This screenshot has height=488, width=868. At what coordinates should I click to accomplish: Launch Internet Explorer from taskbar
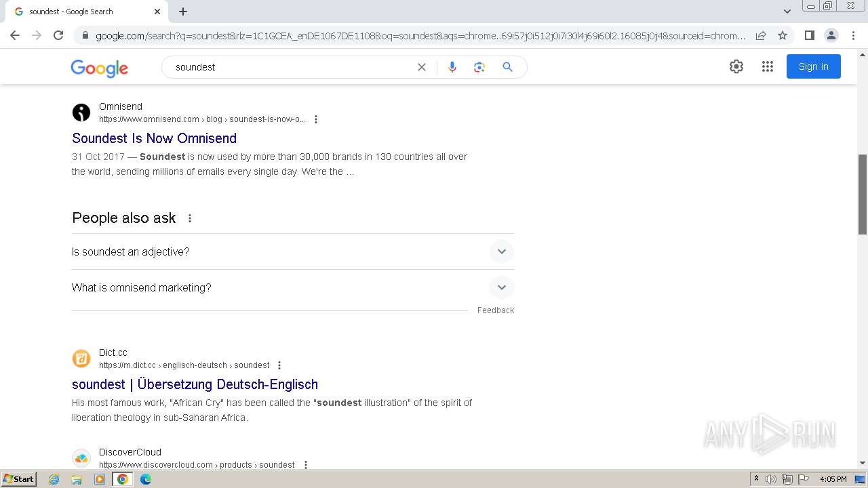click(x=54, y=479)
